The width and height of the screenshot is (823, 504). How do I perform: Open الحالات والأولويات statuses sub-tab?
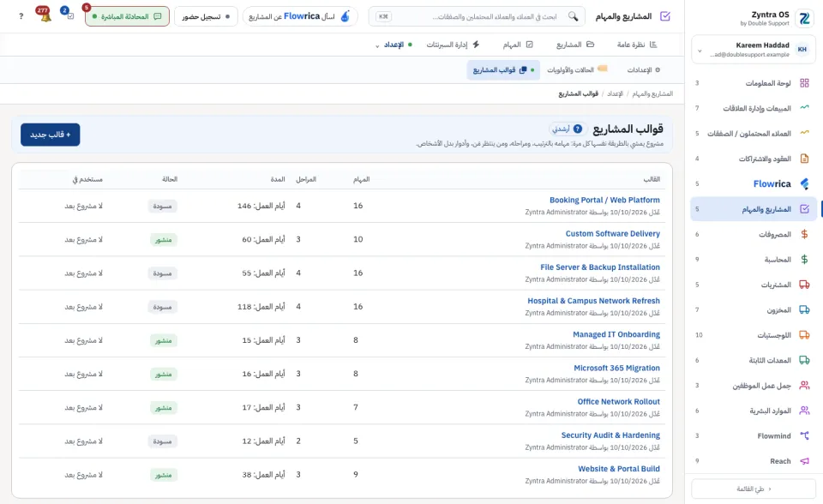tap(577, 69)
